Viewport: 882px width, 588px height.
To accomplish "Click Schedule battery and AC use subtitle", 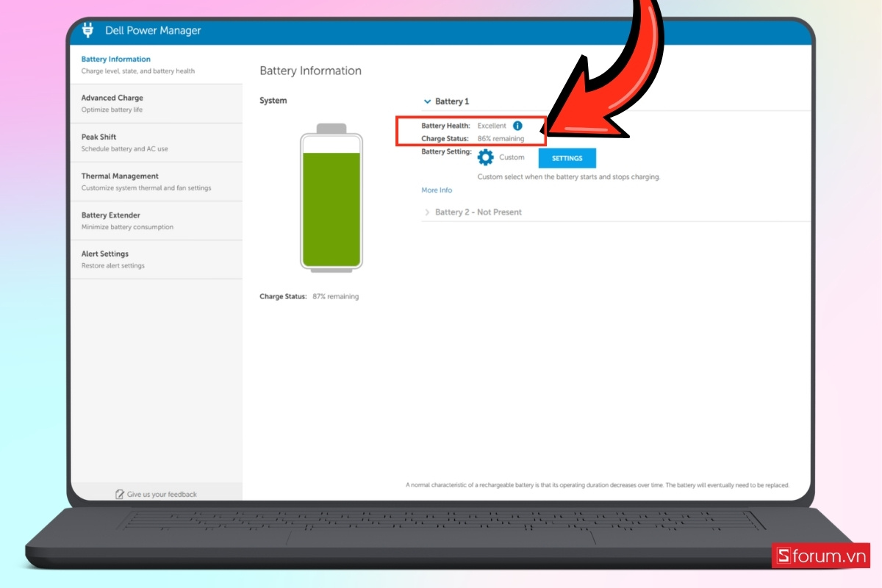I will [x=124, y=148].
